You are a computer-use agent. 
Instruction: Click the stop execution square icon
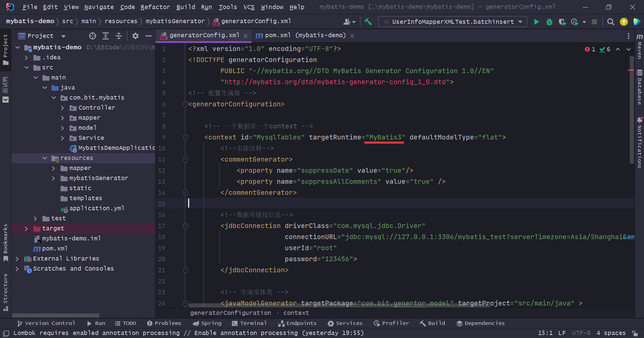coord(594,22)
